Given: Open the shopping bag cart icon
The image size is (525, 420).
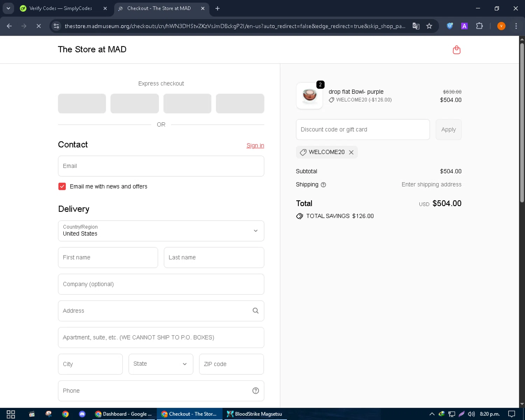Looking at the screenshot, I should tap(456, 50).
